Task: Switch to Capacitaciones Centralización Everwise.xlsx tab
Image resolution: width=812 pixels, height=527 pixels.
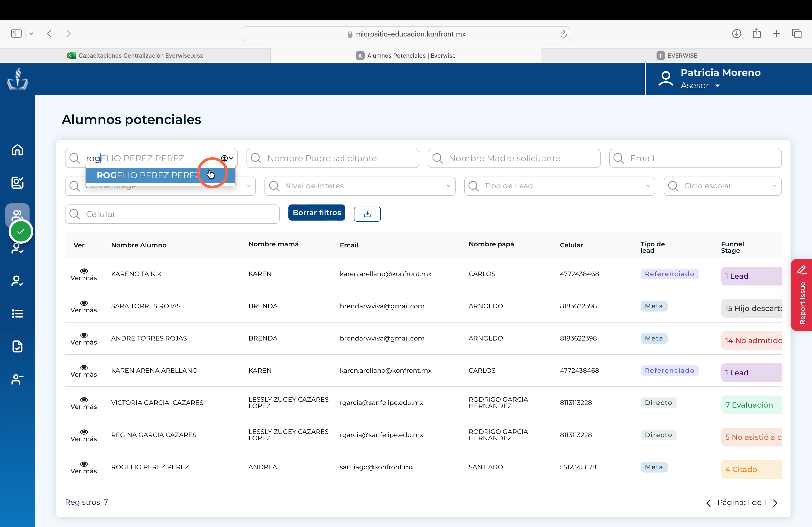Action: click(x=135, y=56)
